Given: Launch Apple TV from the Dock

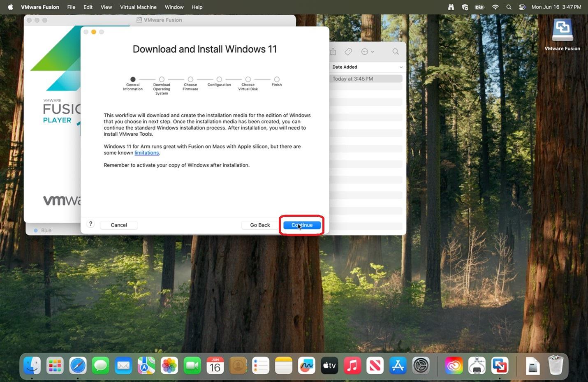Looking at the screenshot, I should pyautogui.click(x=329, y=365).
